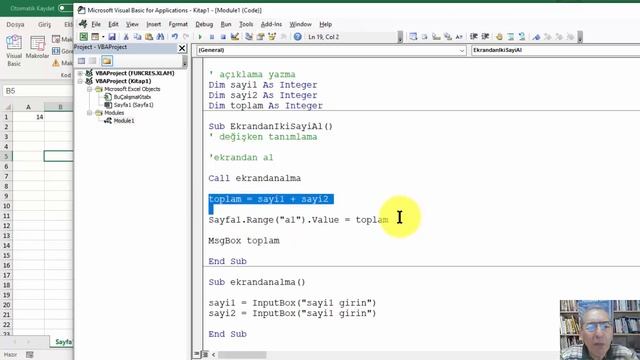The height and width of the screenshot is (360, 640).
Task: Close the Project - VBAProject panel
Action: pos(182,48)
